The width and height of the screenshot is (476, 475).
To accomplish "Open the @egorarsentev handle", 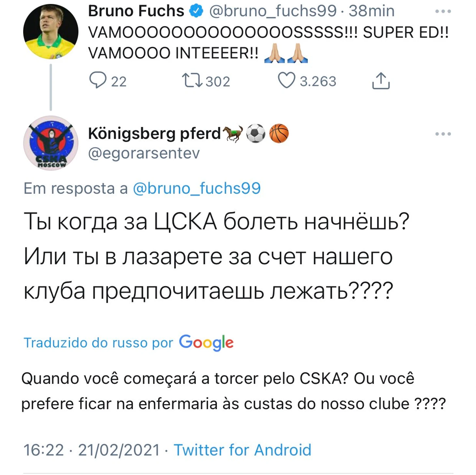I will (x=144, y=153).
